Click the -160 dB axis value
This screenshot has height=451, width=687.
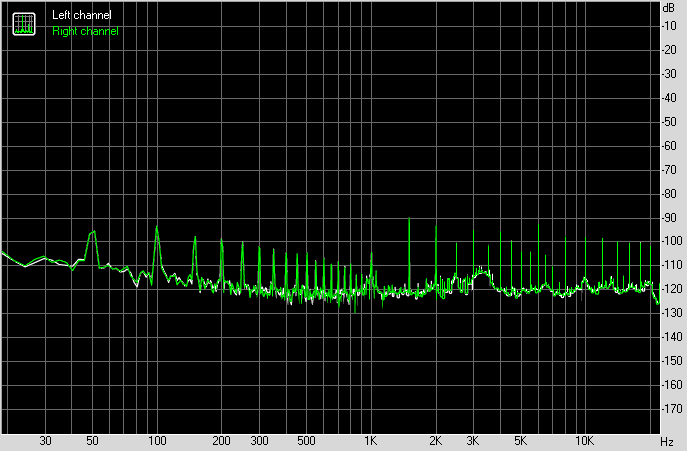pyautogui.click(x=672, y=385)
